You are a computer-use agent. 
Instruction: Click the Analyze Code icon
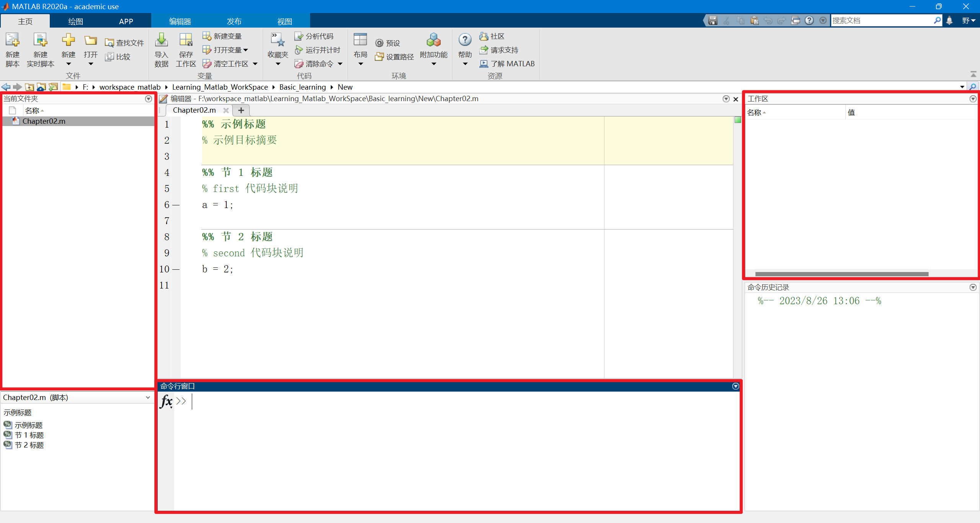[x=299, y=36]
